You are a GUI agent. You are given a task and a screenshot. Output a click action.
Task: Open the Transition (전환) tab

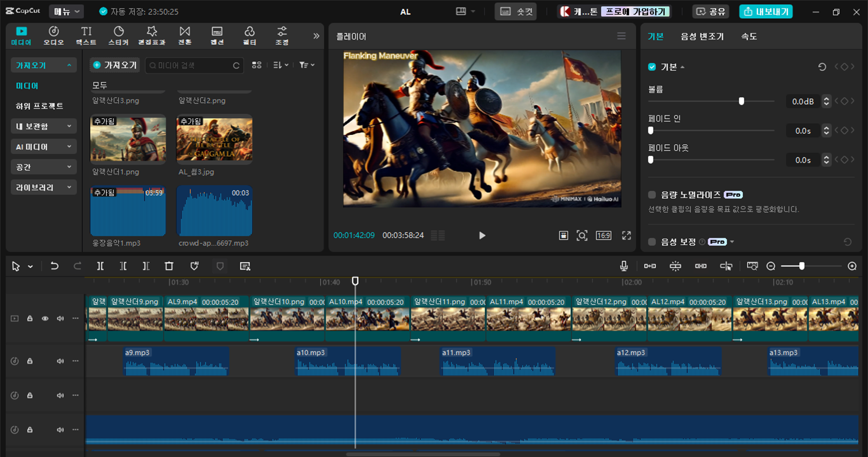185,36
